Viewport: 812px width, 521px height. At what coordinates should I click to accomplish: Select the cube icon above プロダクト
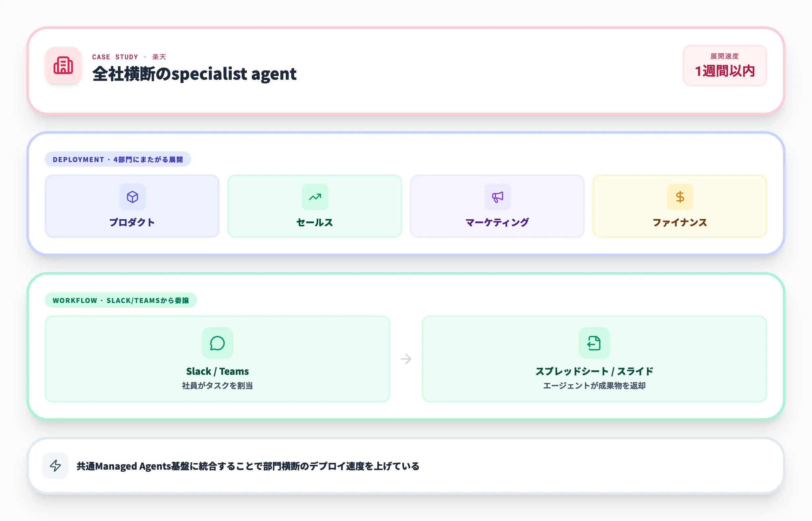point(132,197)
